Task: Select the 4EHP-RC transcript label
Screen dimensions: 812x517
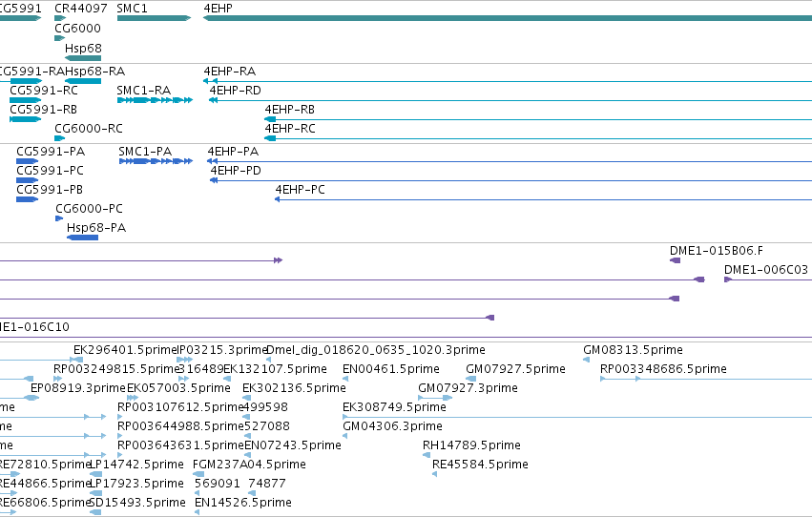Action: [290, 129]
